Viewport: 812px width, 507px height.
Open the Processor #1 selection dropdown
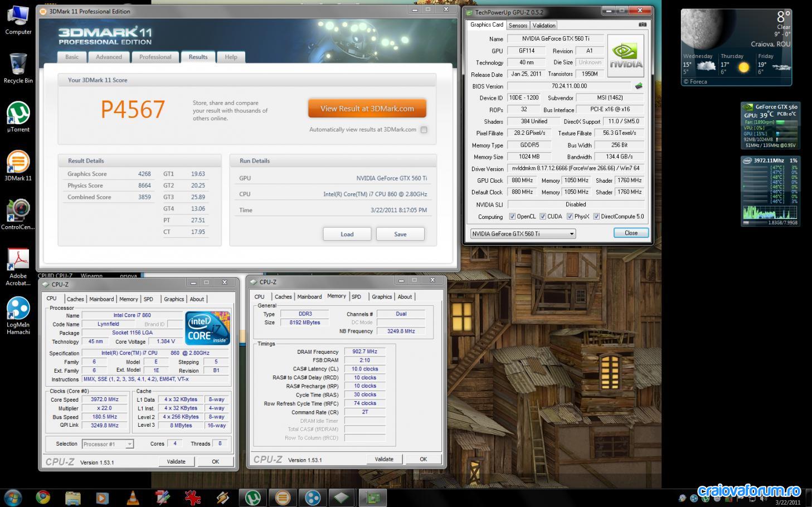pos(108,444)
